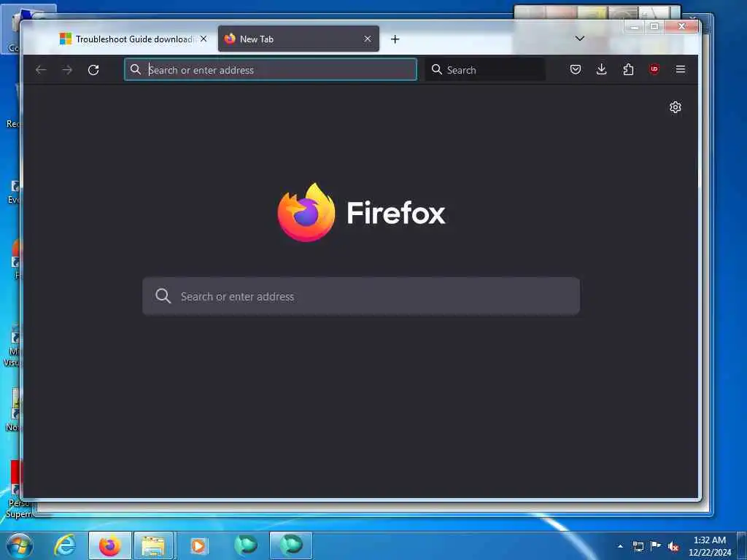Viewport: 747px width, 560px height.
Task: Go forward using the forward arrow
Action: [x=67, y=70]
